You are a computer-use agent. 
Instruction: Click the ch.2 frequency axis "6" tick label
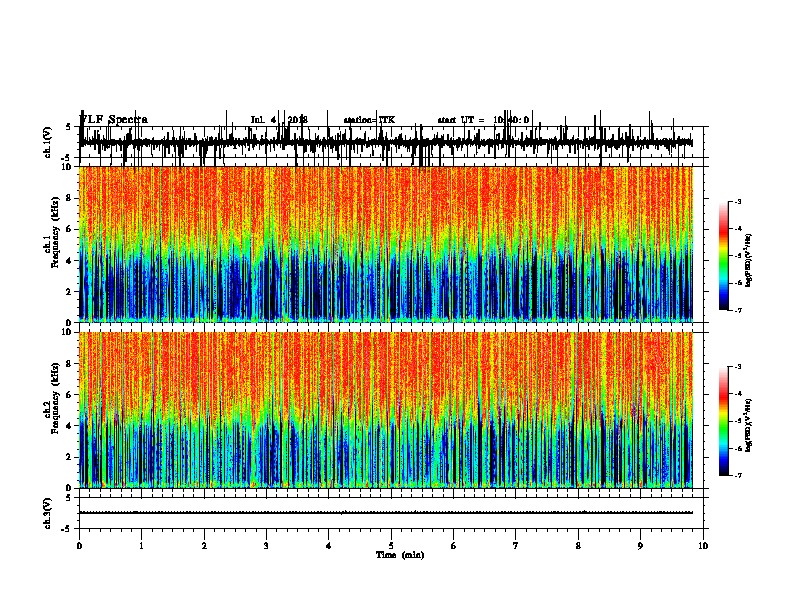coord(69,395)
